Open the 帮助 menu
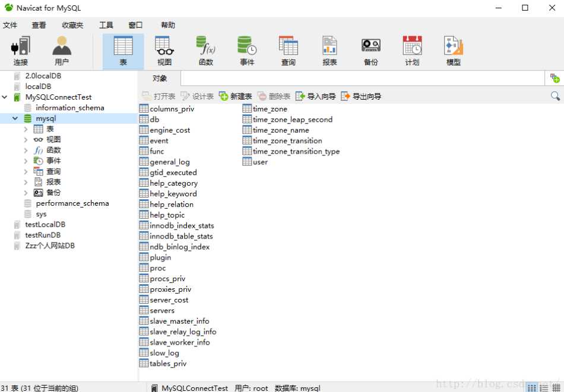The height and width of the screenshot is (392, 564). tap(168, 25)
